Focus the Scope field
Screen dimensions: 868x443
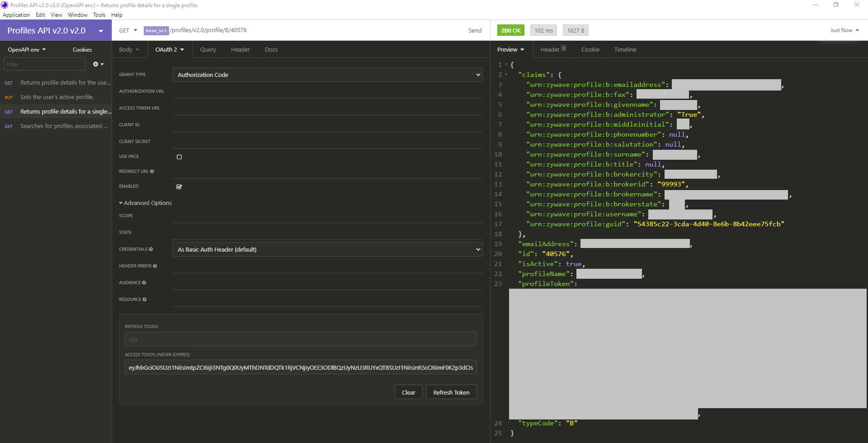pyautogui.click(x=327, y=216)
